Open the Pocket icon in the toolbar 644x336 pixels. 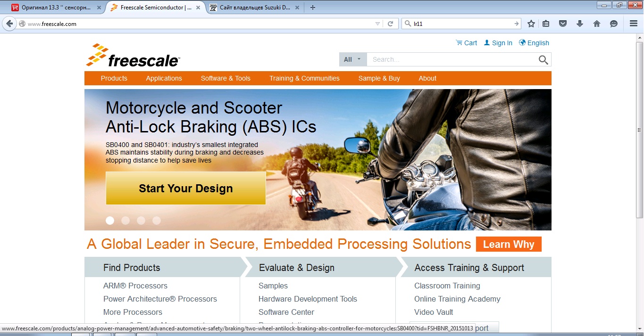[x=563, y=24]
